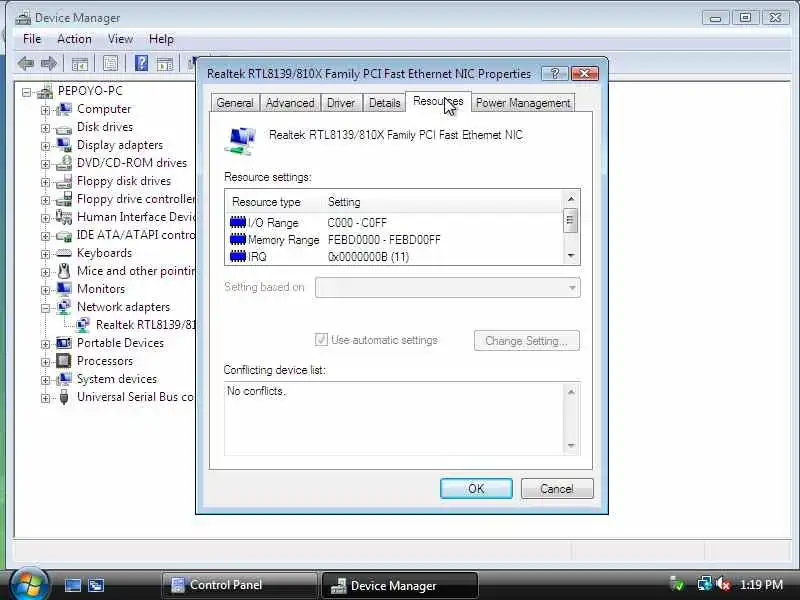800x600 pixels.
Task: Click the OK button
Action: point(476,489)
